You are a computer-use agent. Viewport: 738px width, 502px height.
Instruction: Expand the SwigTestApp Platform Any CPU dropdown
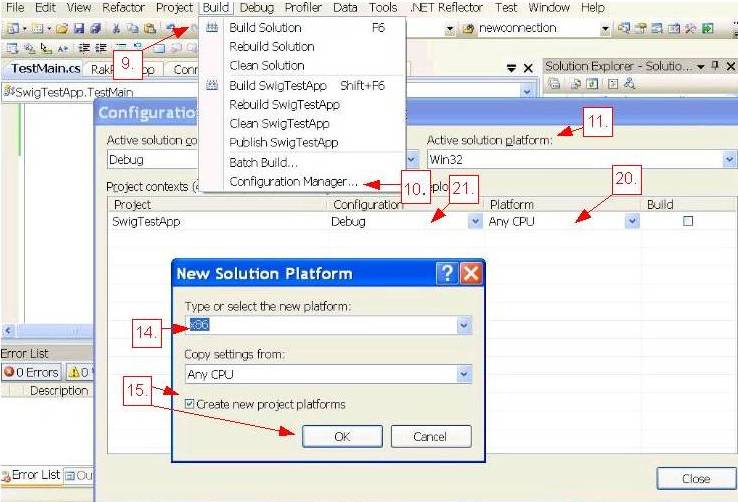click(632, 222)
